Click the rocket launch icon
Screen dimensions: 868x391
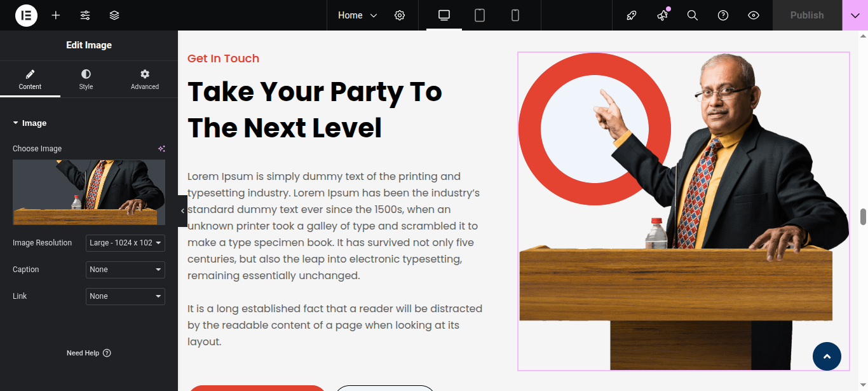click(x=632, y=15)
